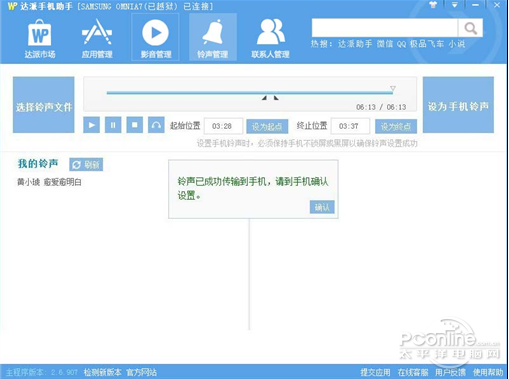Click 确认 in the success dialog
This screenshot has height=379, width=509.
(322, 207)
